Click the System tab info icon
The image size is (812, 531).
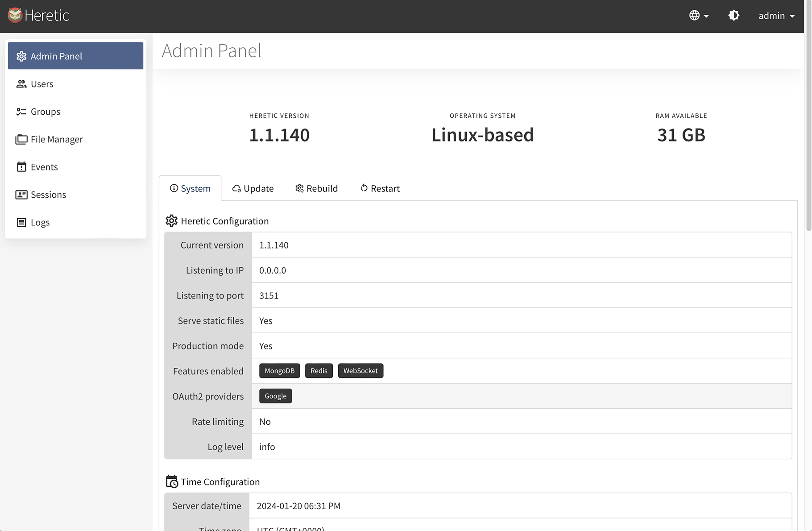tap(174, 188)
